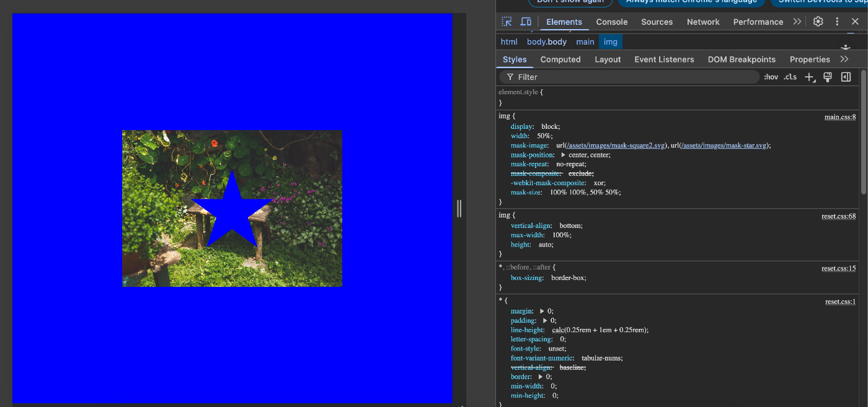Screen dimensions: 868x407
Task: Click the 'display' property name
Action: click(x=521, y=126)
